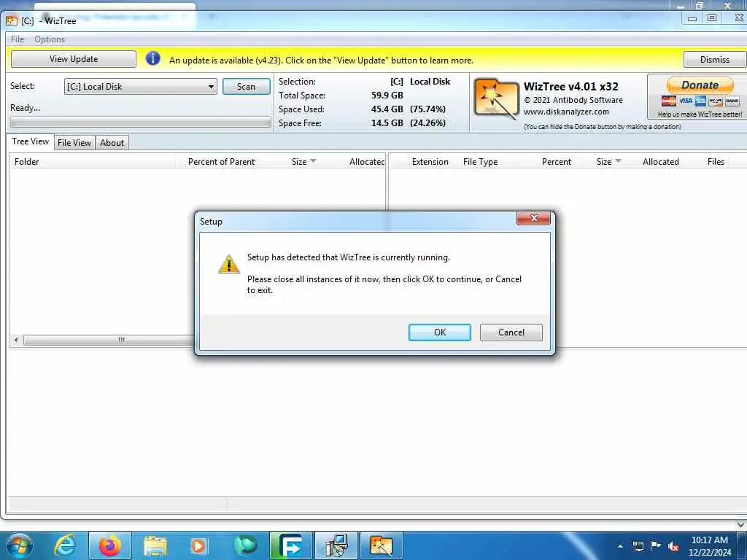Click the Scan button
The height and width of the screenshot is (560, 747).
246,87
